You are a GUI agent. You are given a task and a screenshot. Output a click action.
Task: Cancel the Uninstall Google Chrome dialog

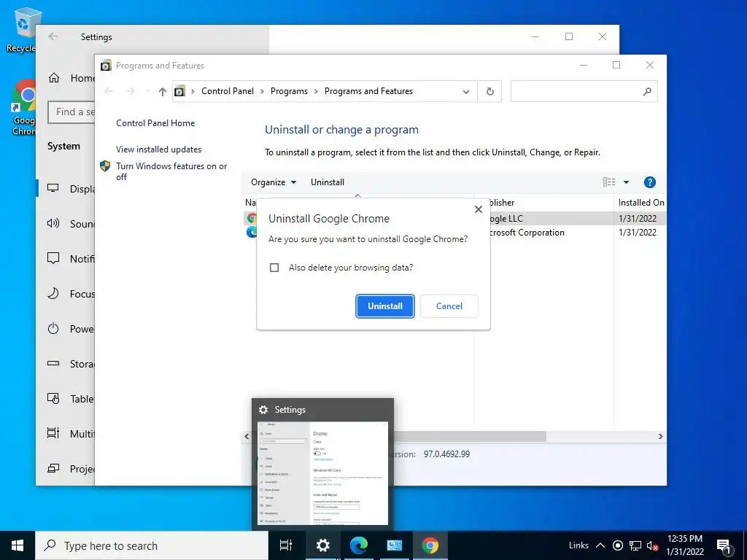[x=449, y=306]
